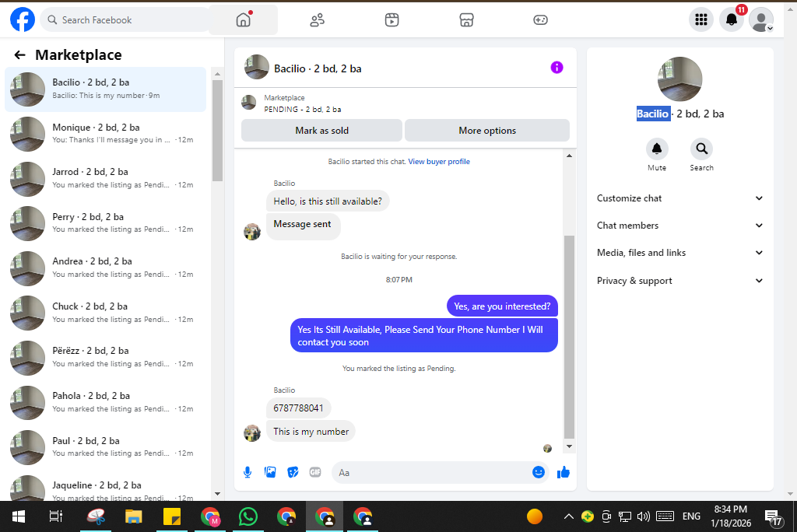Open the ENG language indicator
The height and width of the screenshot is (532, 797).
pos(691,516)
